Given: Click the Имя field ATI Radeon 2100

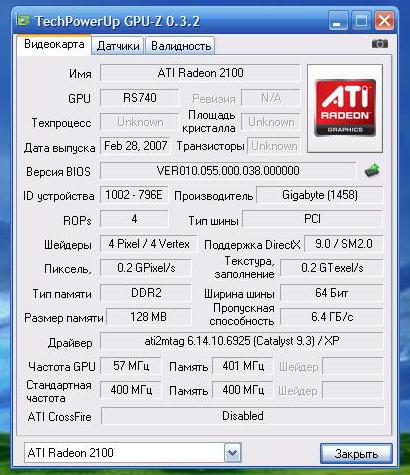Looking at the screenshot, I should pyautogui.click(x=200, y=73).
